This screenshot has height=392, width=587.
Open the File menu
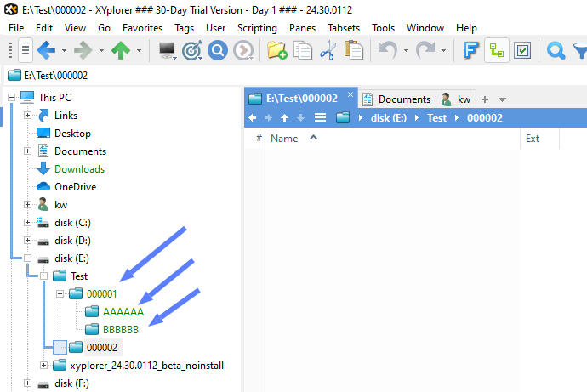coord(16,28)
